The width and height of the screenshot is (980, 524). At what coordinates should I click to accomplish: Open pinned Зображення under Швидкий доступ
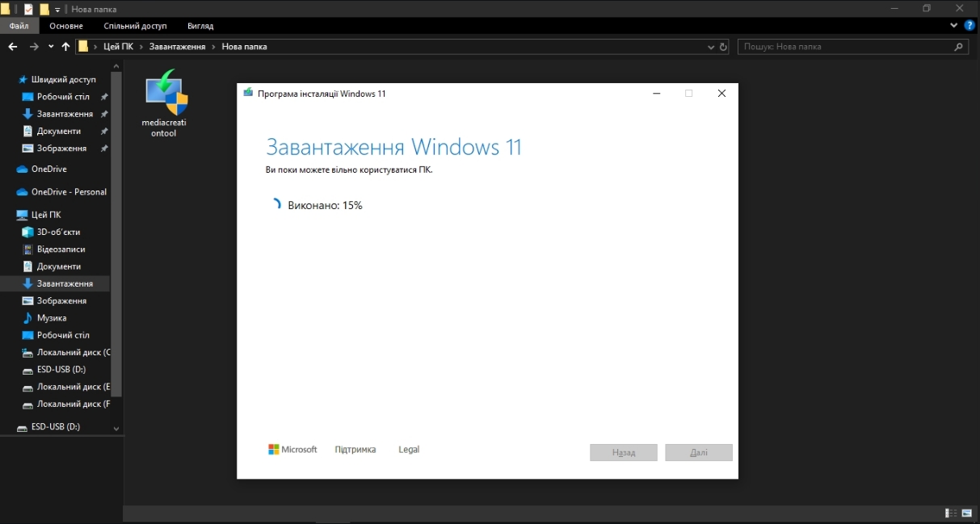[x=61, y=149]
